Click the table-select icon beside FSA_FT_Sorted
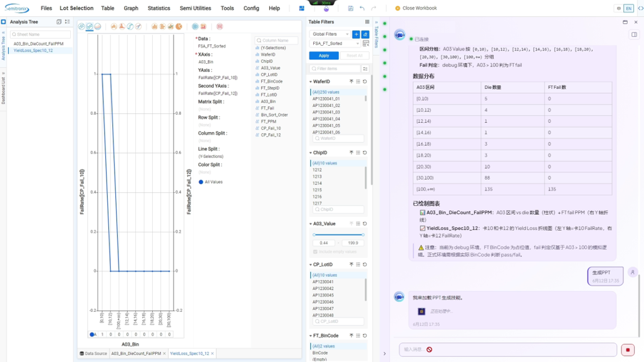 click(366, 43)
